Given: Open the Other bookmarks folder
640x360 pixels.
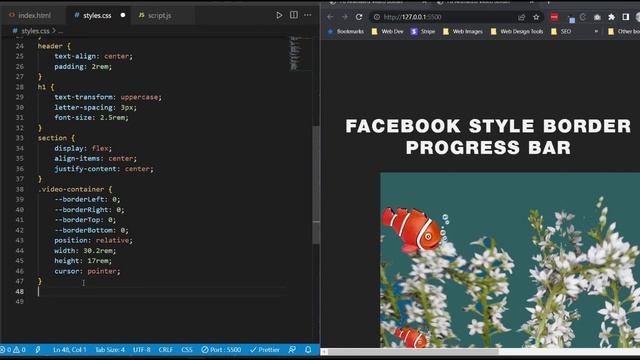Looking at the screenshot, I should point(624,31).
